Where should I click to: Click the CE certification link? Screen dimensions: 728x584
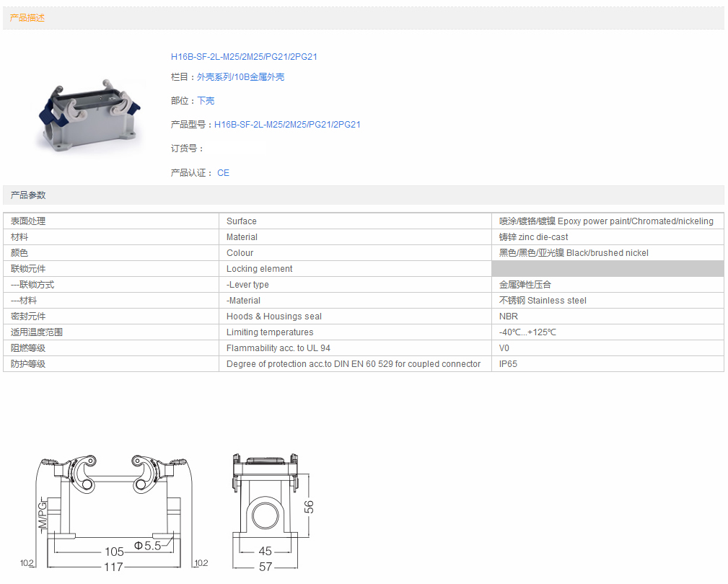coord(223,173)
